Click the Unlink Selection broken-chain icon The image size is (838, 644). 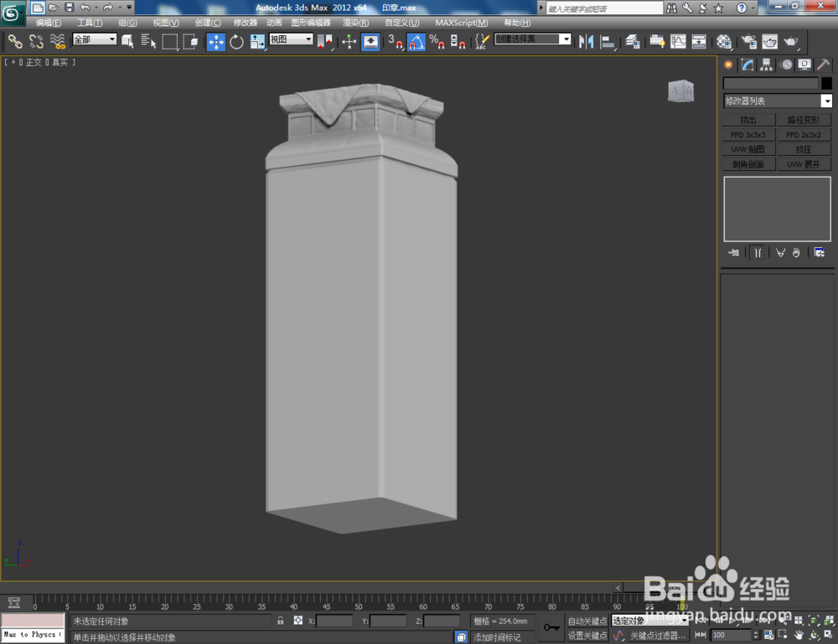(x=36, y=42)
